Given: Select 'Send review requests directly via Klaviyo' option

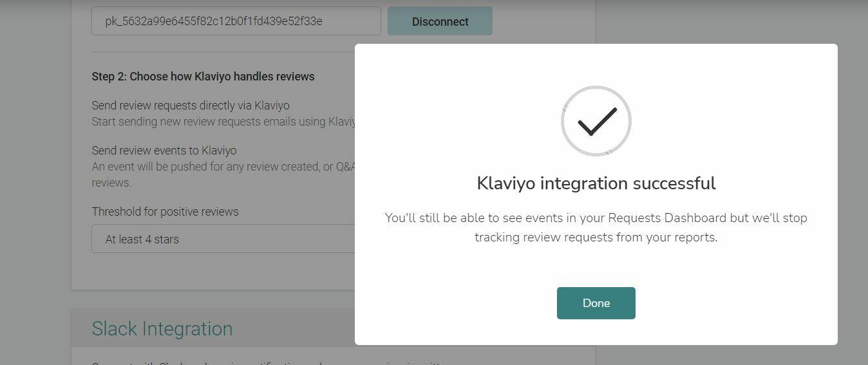Looking at the screenshot, I should click(x=191, y=106).
